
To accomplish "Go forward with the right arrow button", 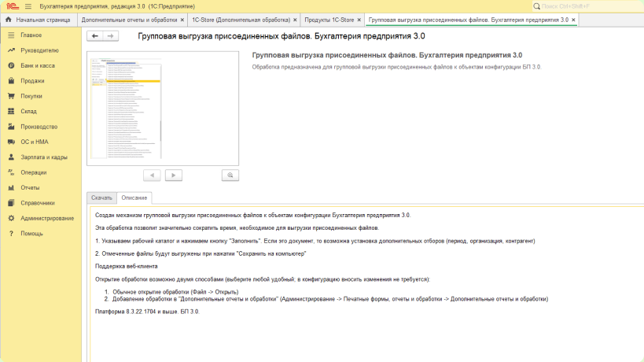I will [111, 36].
